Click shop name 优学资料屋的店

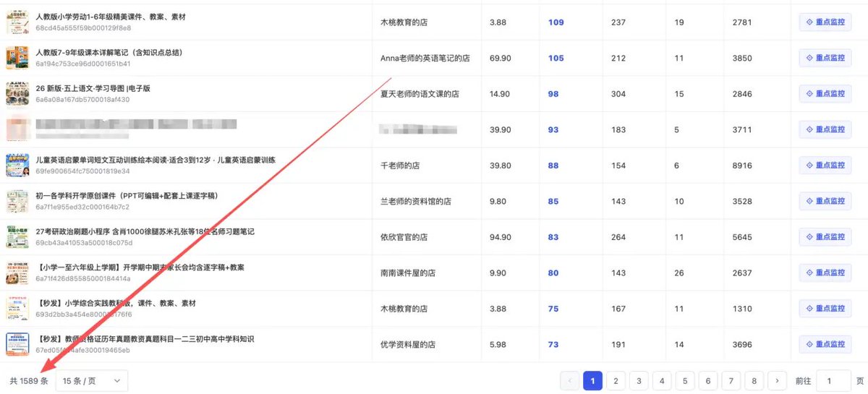(x=408, y=344)
